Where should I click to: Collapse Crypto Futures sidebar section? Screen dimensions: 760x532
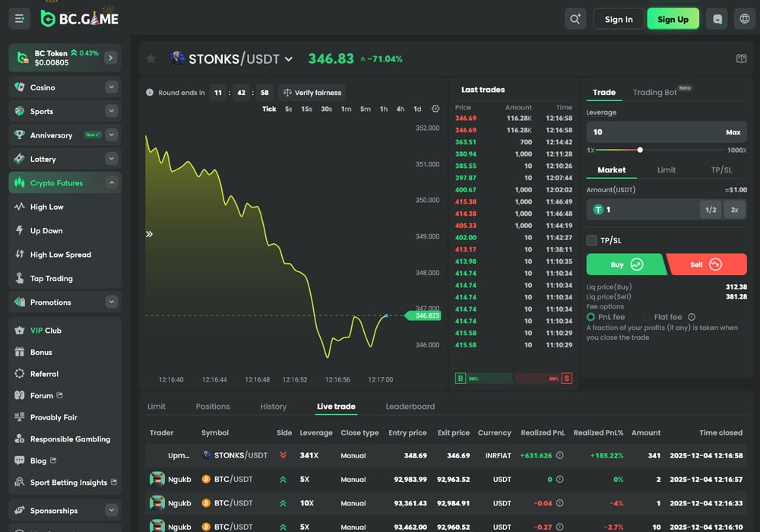(x=112, y=182)
